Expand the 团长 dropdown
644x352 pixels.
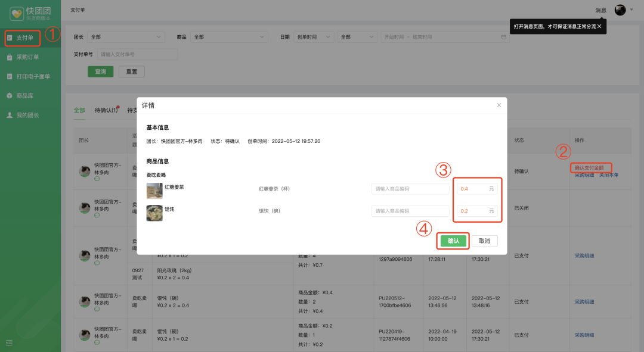click(x=126, y=37)
